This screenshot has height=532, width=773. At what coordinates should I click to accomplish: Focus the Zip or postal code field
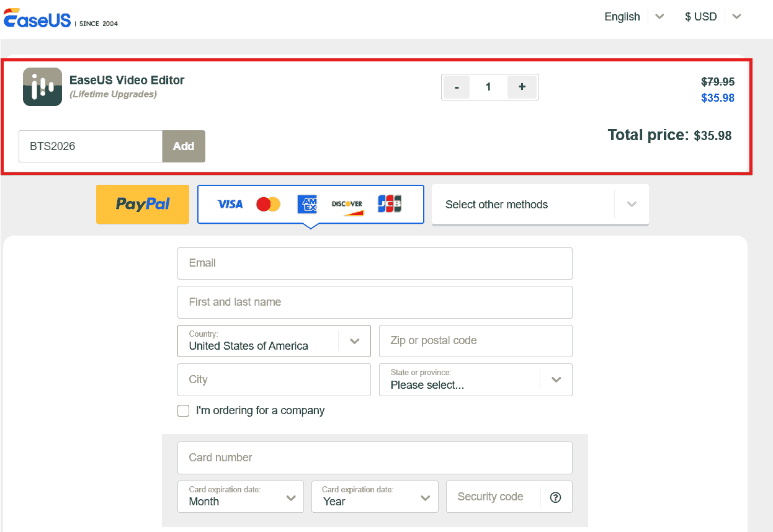coord(476,341)
